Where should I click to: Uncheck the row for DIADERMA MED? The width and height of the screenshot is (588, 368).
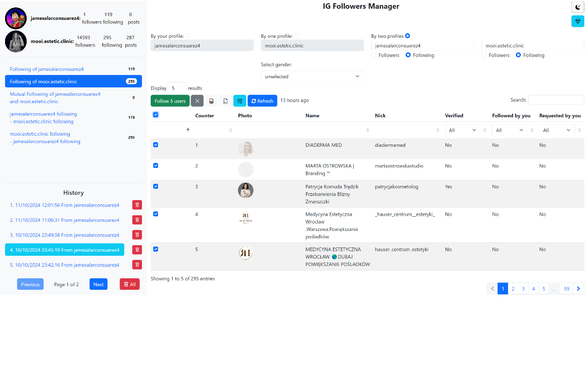point(156,144)
